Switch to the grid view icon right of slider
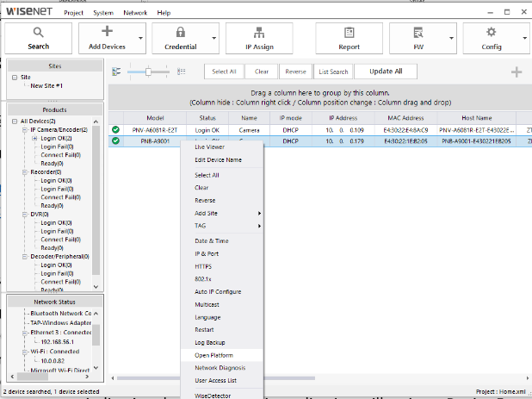Image resolution: width=532 pixels, height=399 pixels. pos(181,72)
